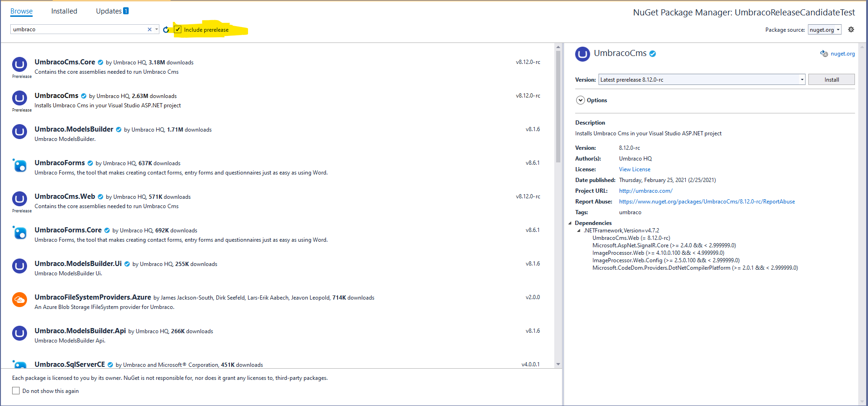The width and height of the screenshot is (868, 406).
Task: Click package list scroll down arrow
Action: [x=558, y=364]
